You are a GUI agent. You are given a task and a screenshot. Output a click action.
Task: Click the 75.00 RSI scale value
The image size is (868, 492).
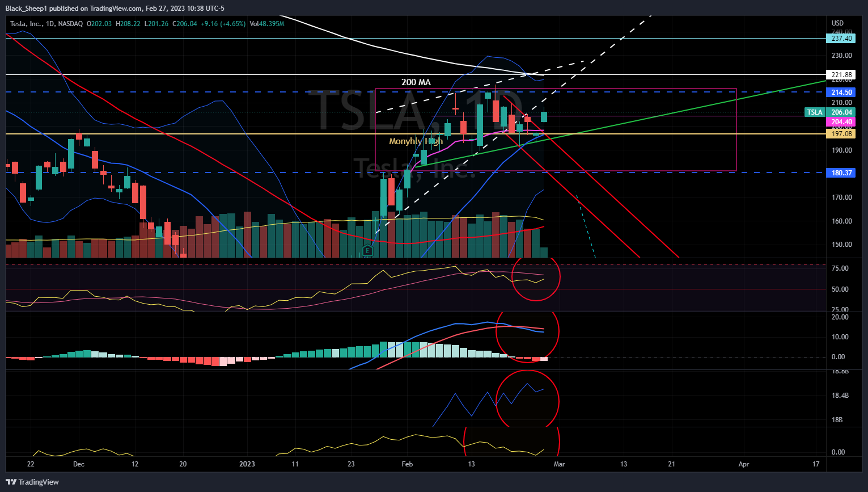point(840,268)
